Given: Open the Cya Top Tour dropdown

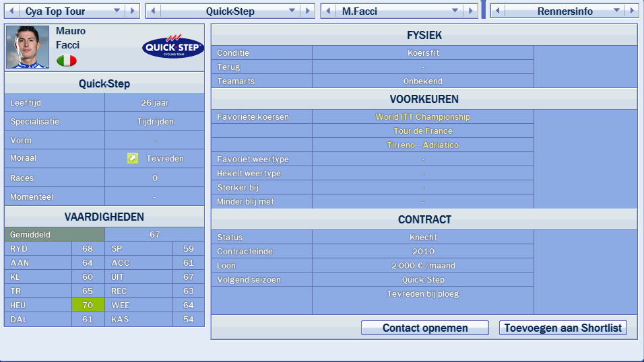Looking at the screenshot, I should [116, 11].
